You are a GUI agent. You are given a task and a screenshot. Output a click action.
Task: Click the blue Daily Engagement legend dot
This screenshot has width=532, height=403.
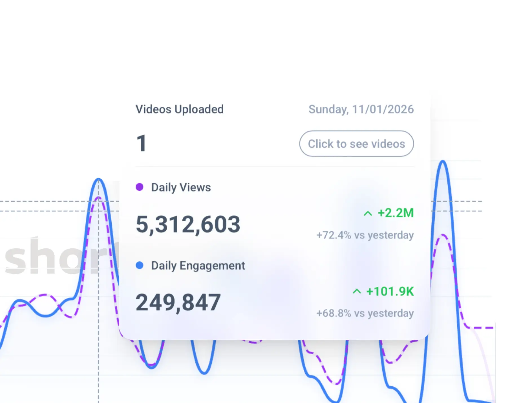(x=140, y=265)
